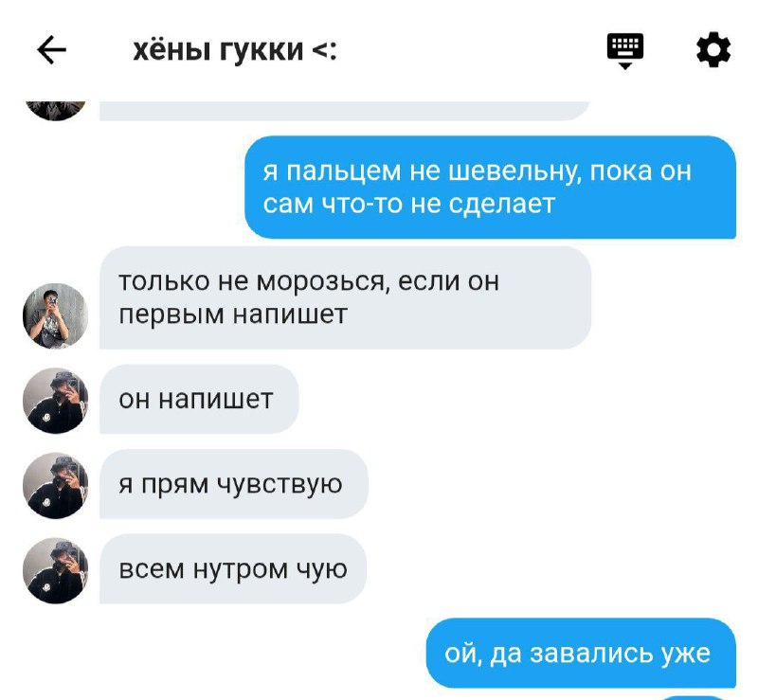758x700 pixels.
Task: Open avatar beside "он напишет" message
Action: pos(55,401)
